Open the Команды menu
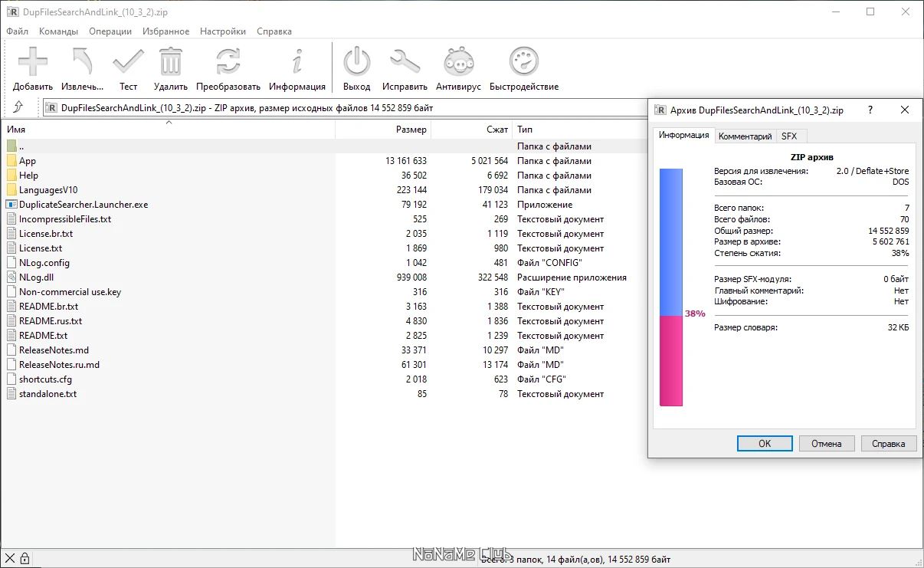 57,31
